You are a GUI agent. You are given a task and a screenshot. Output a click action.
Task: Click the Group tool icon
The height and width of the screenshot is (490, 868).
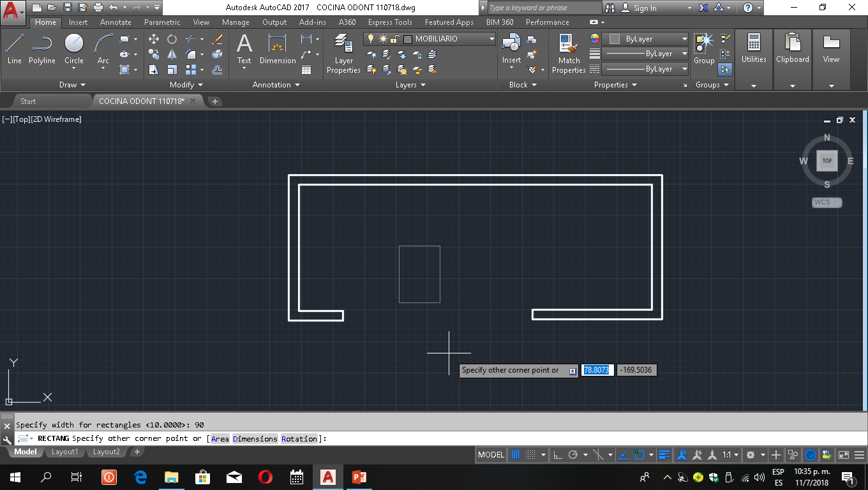(x=704, y=49)
